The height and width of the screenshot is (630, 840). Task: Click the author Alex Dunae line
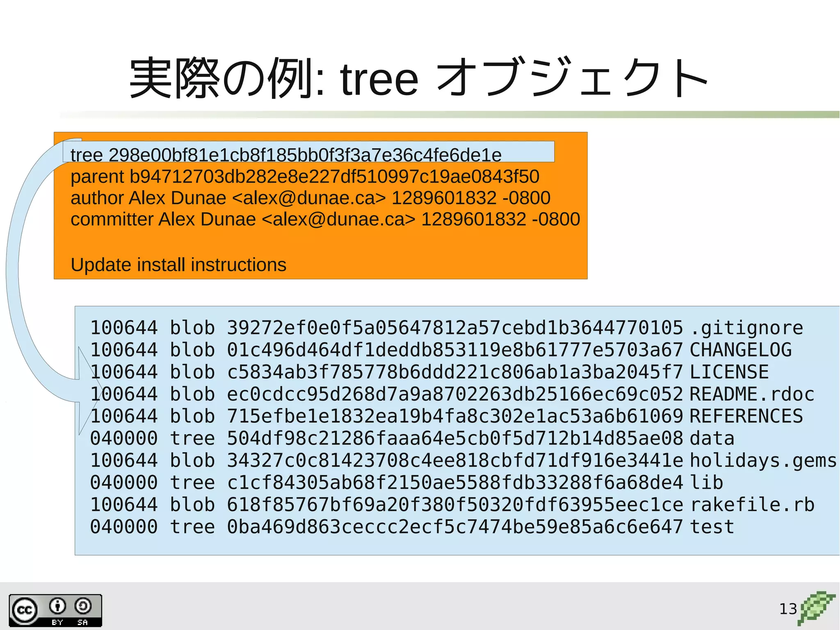click(x=310, y=198)
